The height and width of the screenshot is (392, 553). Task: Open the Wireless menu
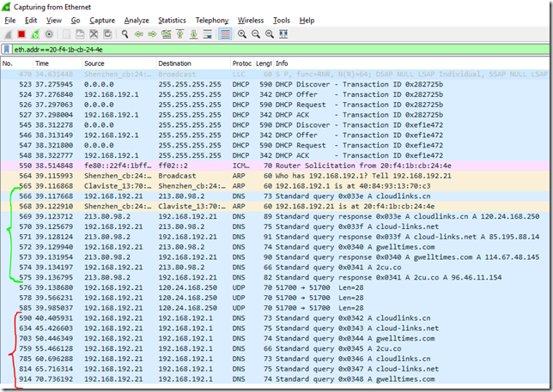[251, 21]
